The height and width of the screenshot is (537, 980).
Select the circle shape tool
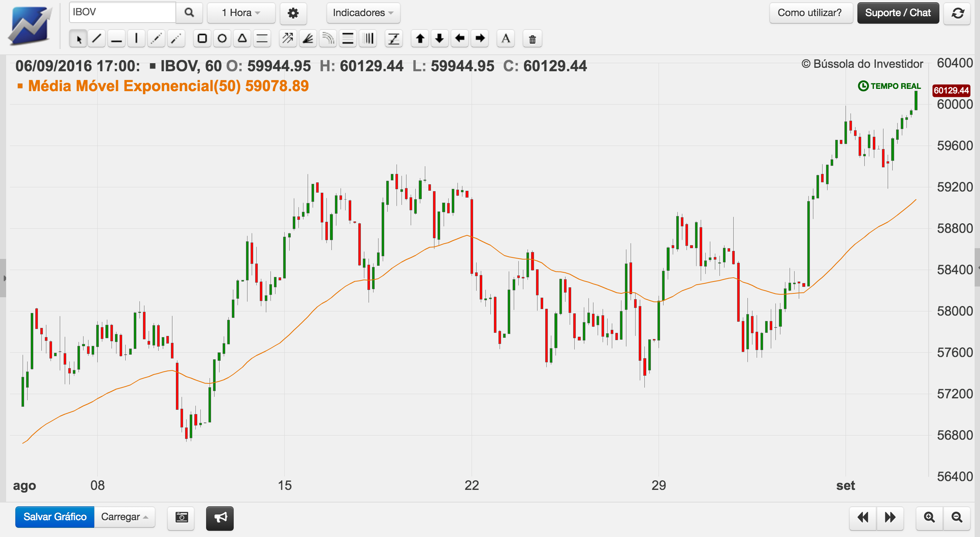tap(222, 39)
